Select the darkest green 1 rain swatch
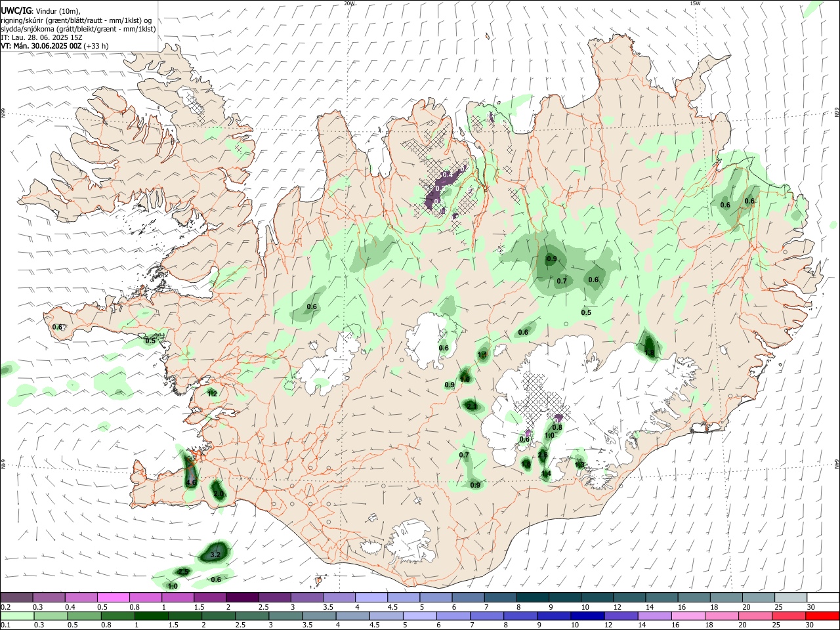 click(152, 616)
